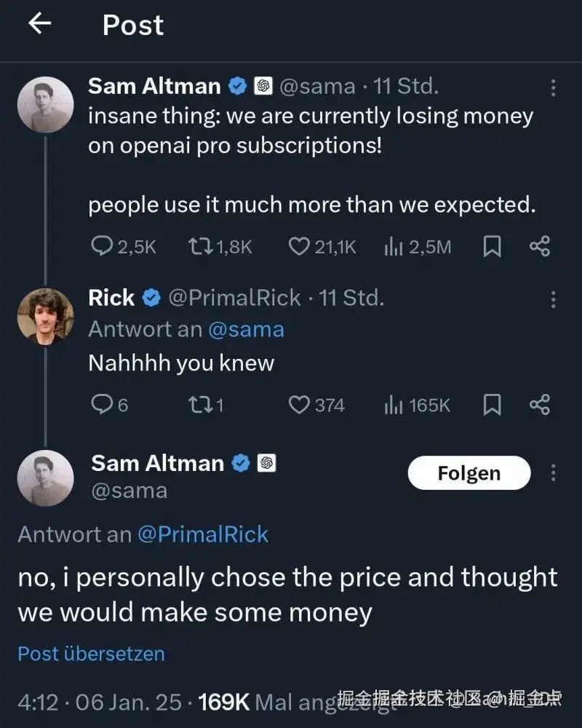Viewport: 582px width, 728px height.
Task: Share Rick's reply
Action: coord(539,405)
